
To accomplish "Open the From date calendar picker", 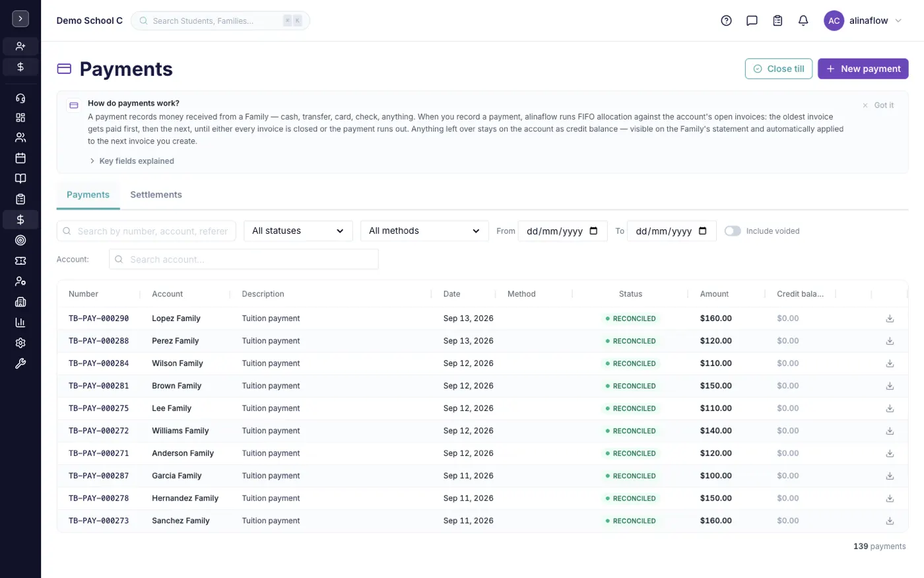I will pyautogui.click(x=593, y=231).
